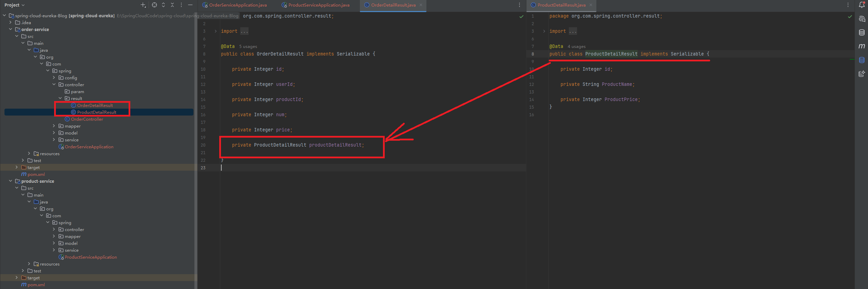Close the ProductDetailResult.java tab
Screen dimensions: 868x289
[591, 5]
